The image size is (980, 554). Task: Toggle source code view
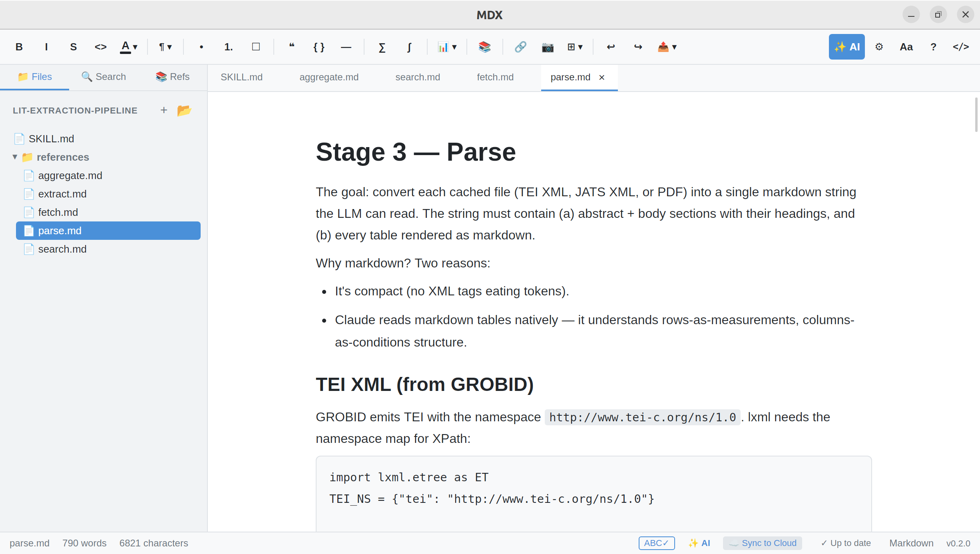[x=960, y=47]
